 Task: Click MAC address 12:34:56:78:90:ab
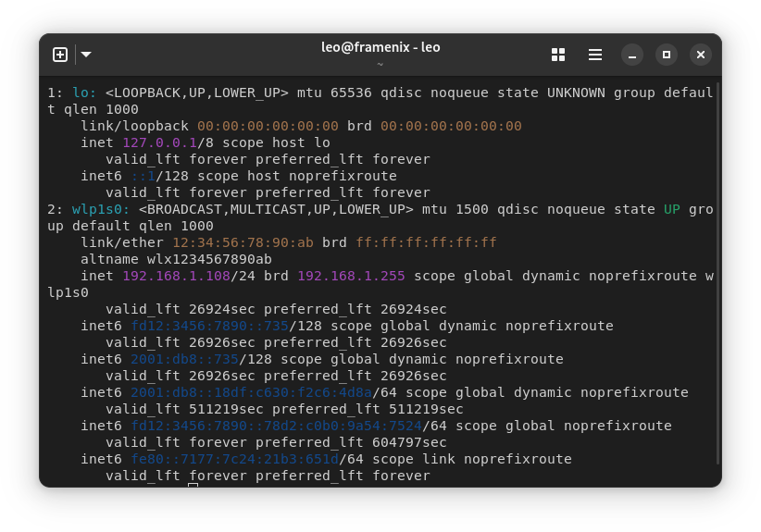click(243, 242)
